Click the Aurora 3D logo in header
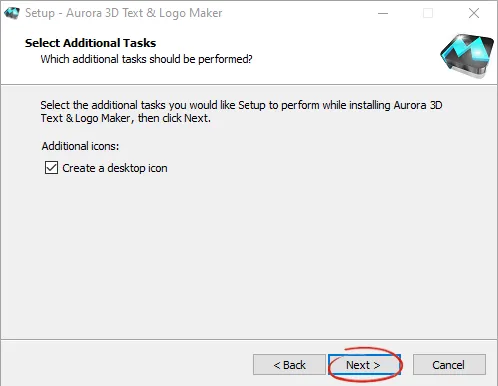This screenshot has width=498, height=386. coord(467,56)
